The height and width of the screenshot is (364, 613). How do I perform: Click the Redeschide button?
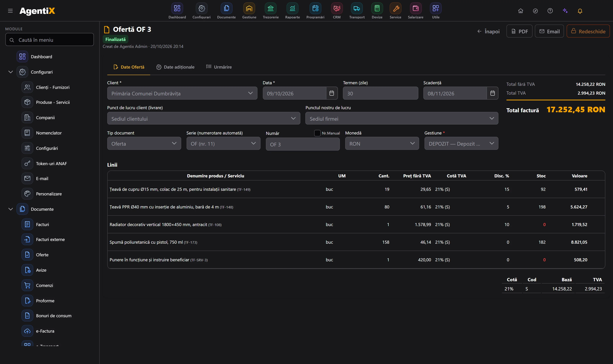[x=588, y=31]
